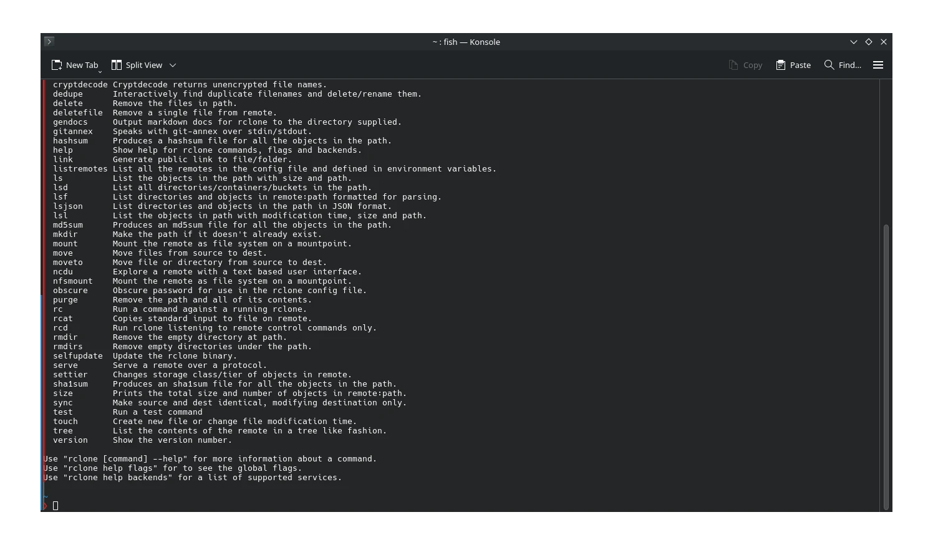Click the 'obscure' command text
Viewport: 933px width, 560px height.
[x=70, y=291]
